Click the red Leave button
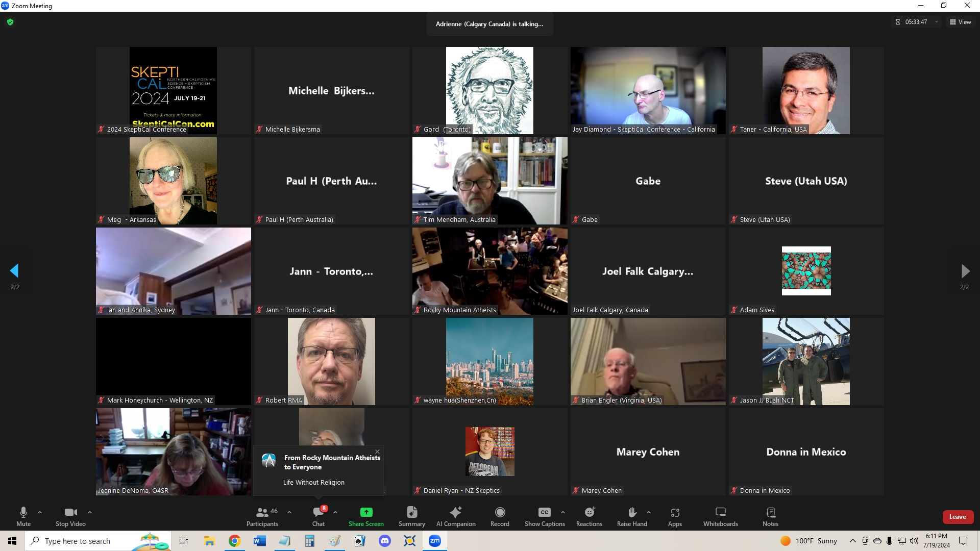 958,517
